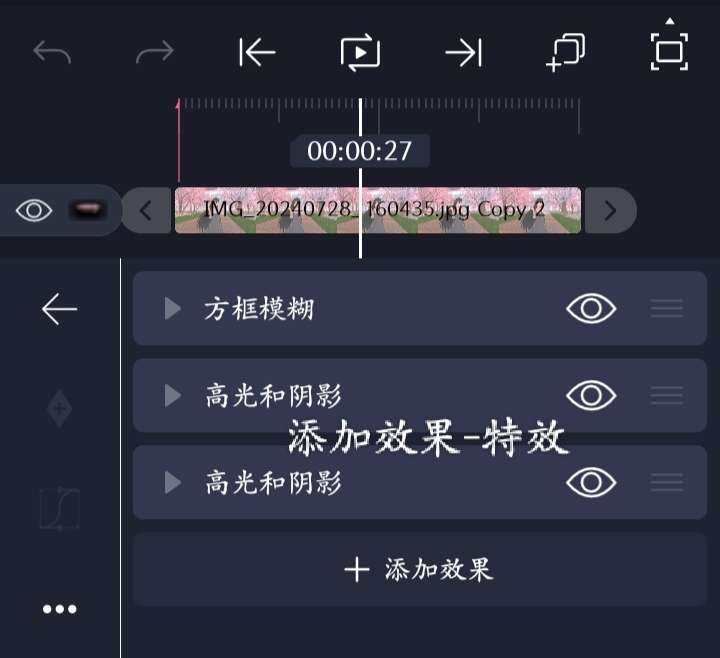Play the loop preview

click(360, 52)
